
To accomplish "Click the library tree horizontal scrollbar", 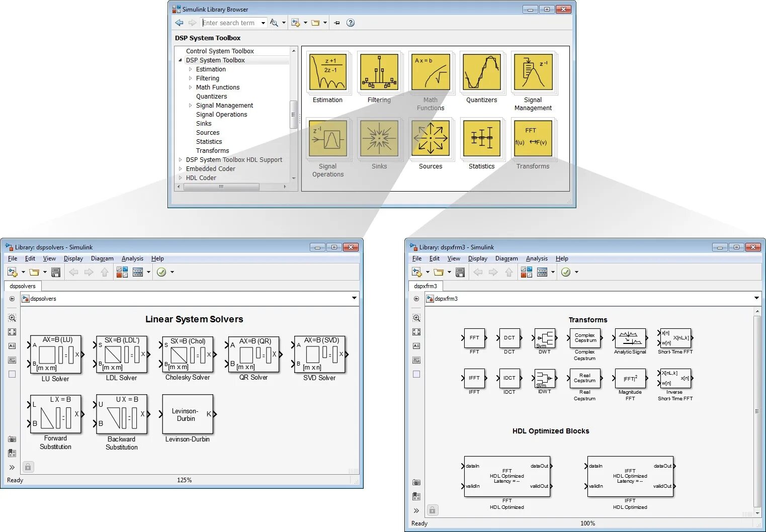I will coord(221,187).
